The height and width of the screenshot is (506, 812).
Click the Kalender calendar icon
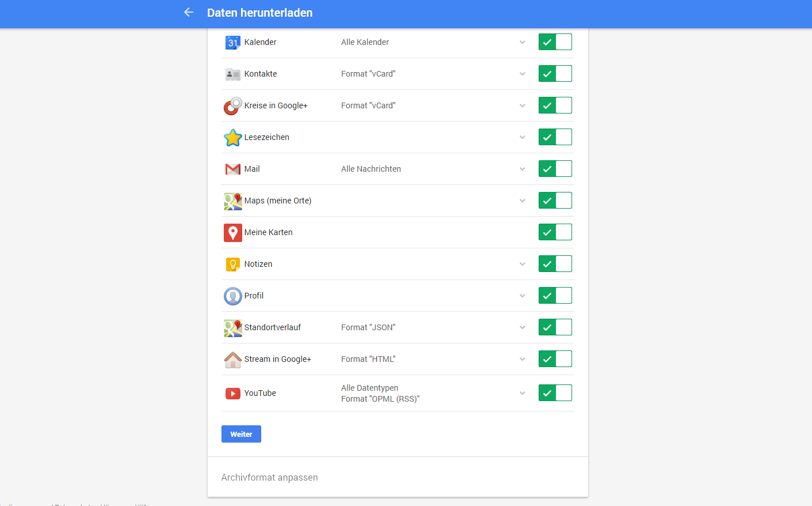click(232, 42)
